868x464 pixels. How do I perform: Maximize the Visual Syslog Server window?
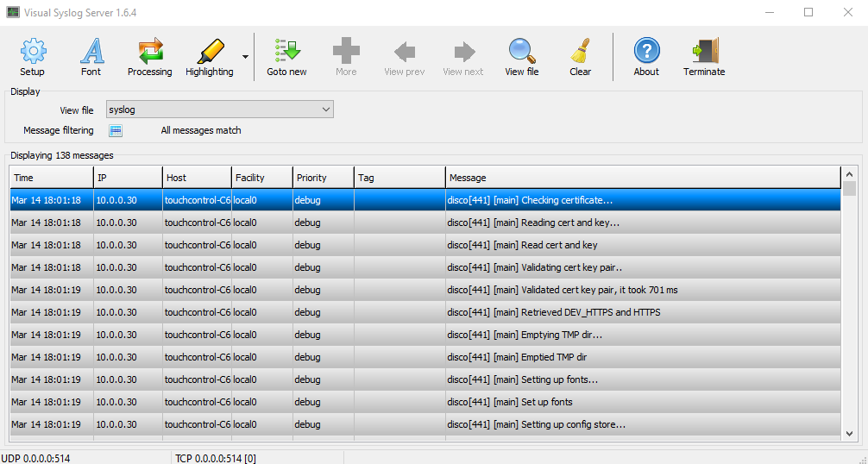coord(808,12)
